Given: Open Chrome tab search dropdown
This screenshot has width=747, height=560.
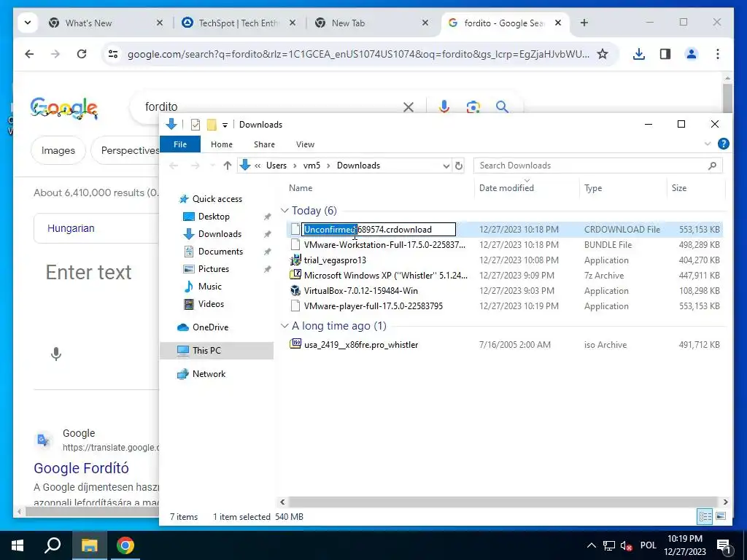Looking at the screenshot, I should point(28,23).
